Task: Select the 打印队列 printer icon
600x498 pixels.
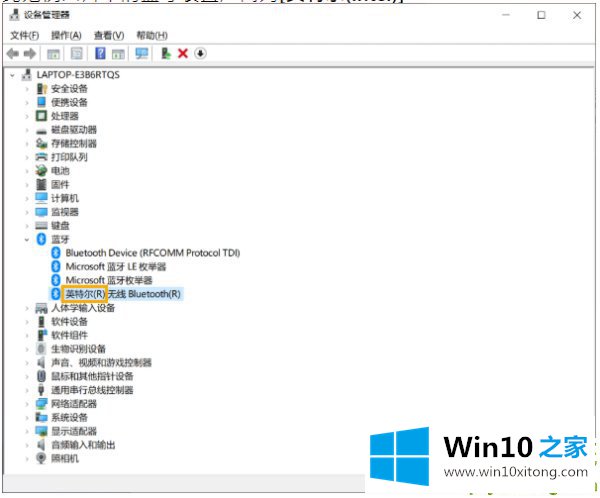Action: tap(41, 157)
